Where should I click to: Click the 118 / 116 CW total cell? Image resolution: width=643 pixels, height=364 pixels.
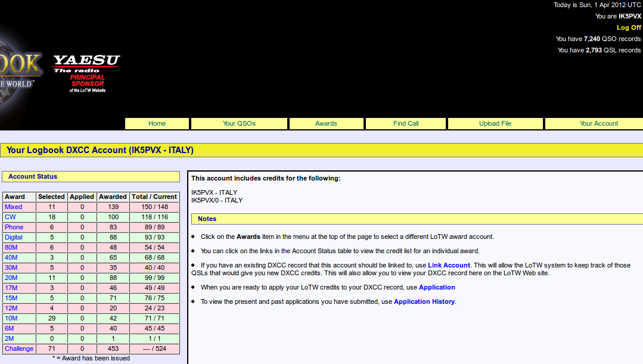(x=154, y=217)
